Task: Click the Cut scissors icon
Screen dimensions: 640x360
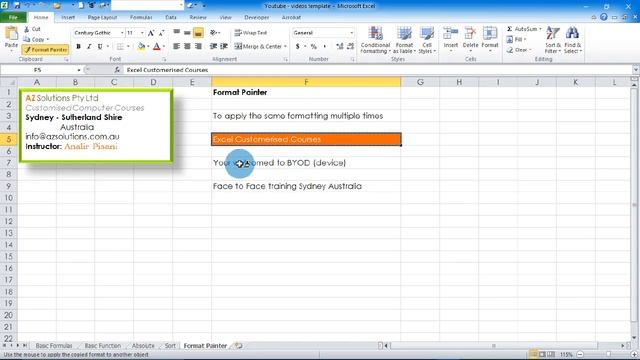Action: tap(27, 29)
